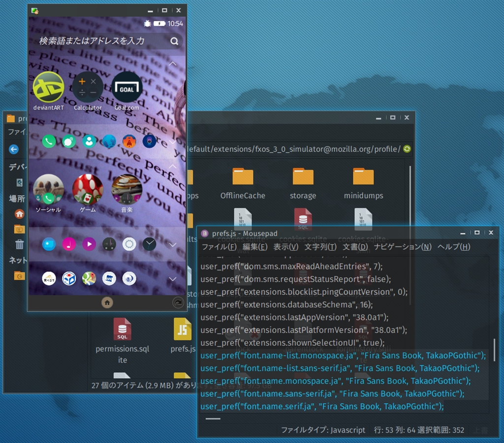Launch the purple Video play icon
The image size is (504, 443).
coord(89,244)
